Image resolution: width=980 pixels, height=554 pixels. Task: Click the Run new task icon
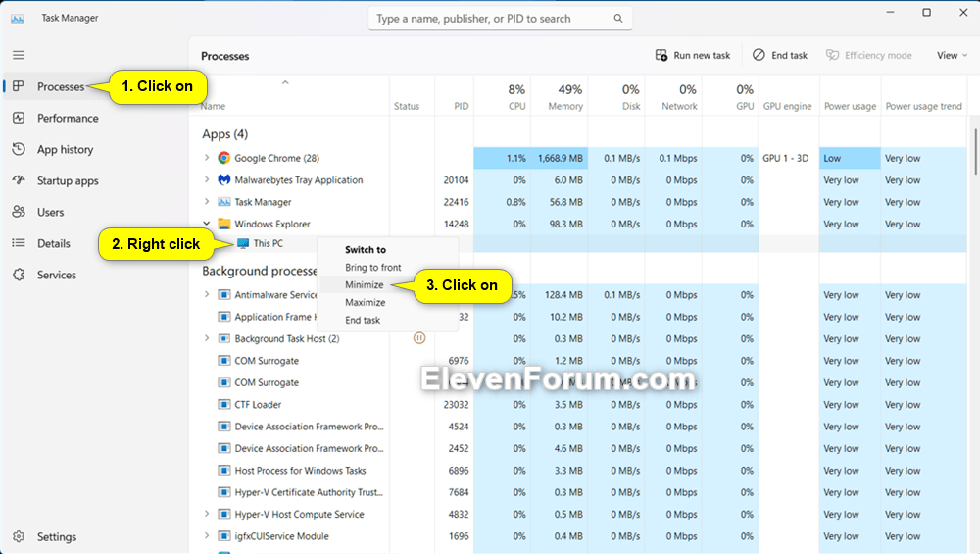point(661,55)
